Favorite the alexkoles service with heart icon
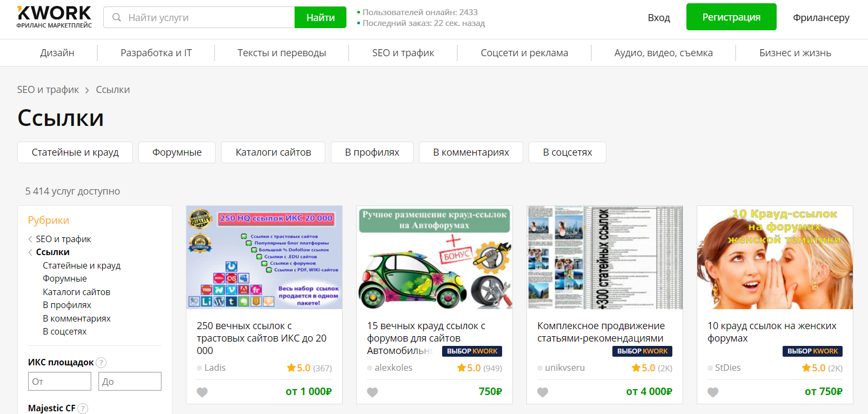 click(x=372, y=392)
